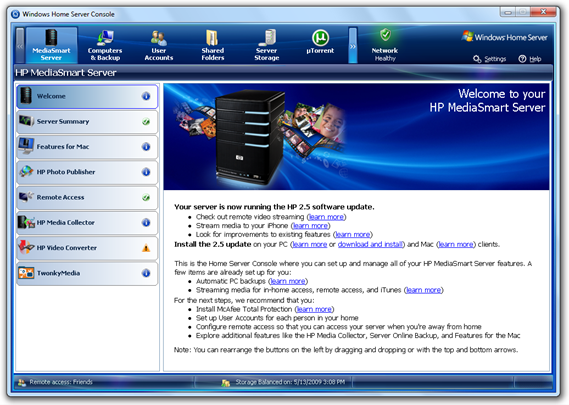Open HP Photo Publisher sidebar item

tap(87, 172)
